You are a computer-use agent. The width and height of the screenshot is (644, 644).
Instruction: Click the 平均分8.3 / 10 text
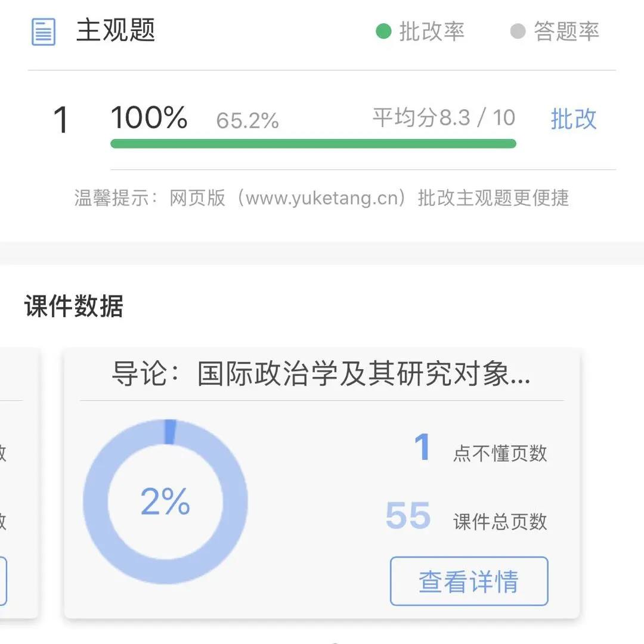444,118
